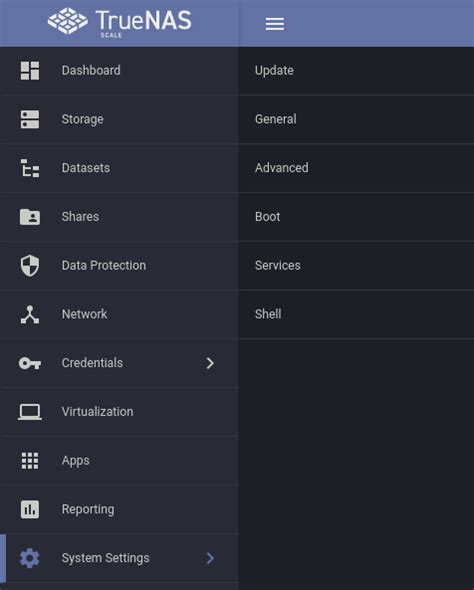Viewport: 474px width, 590px height.
Task: Toggle the sidebar with hamburger menu
Action: [x=275, y=24]
